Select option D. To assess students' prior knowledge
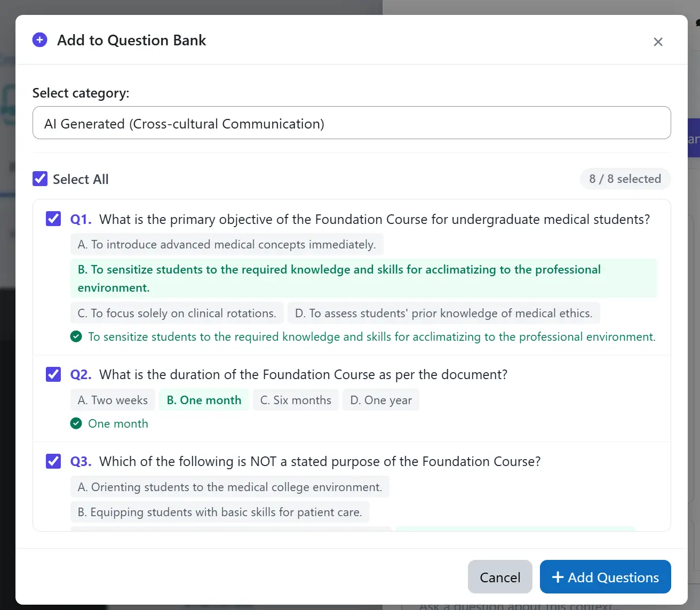700x610 pixels. click(x=443, y=313)
